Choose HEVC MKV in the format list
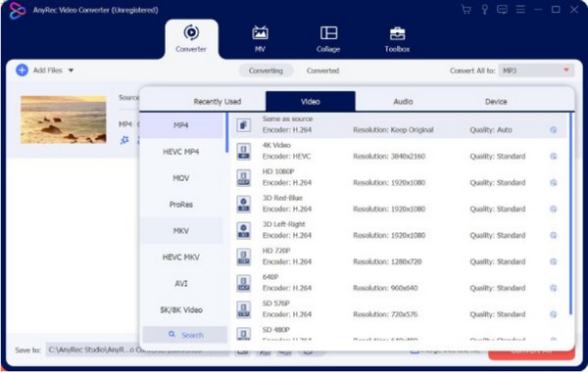The image size is (588, 373). [x=181, y=257]
